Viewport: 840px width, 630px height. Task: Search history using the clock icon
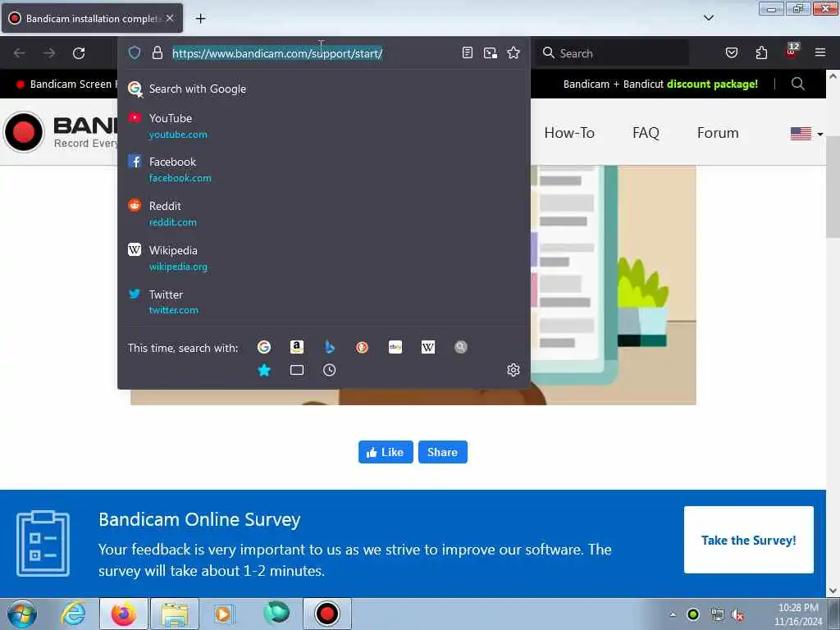tap(330, 370)
